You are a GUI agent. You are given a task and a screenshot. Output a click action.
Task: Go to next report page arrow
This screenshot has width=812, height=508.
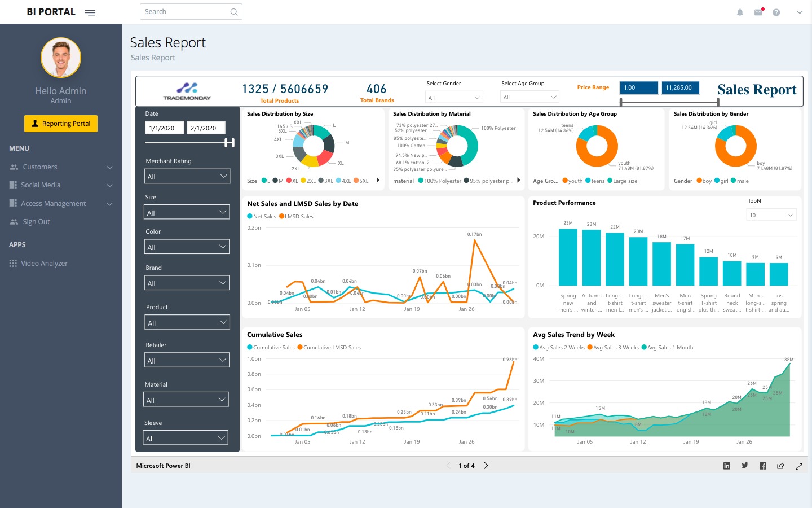pyautogui.click(x=486, y=466)
